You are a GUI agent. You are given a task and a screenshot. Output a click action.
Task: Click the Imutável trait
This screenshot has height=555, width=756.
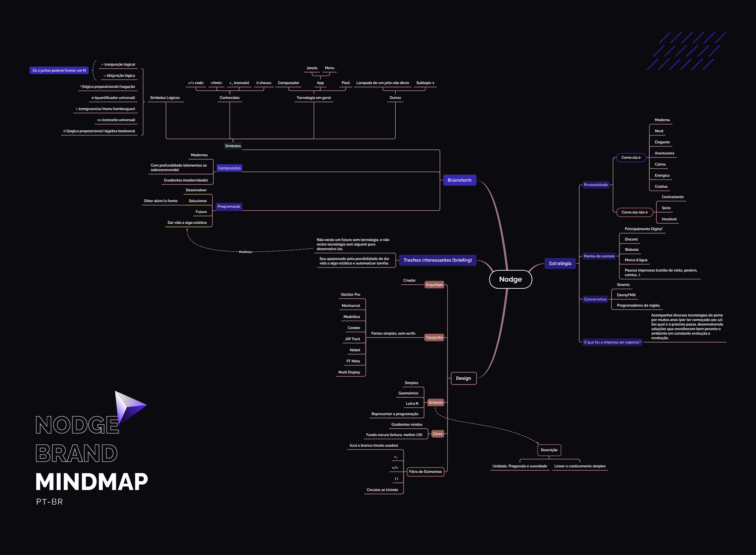669,219
